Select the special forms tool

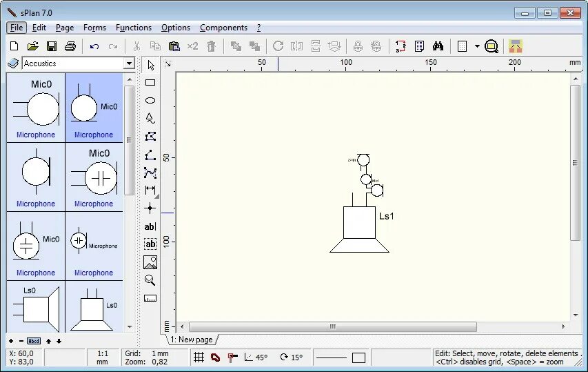point(150,118)
